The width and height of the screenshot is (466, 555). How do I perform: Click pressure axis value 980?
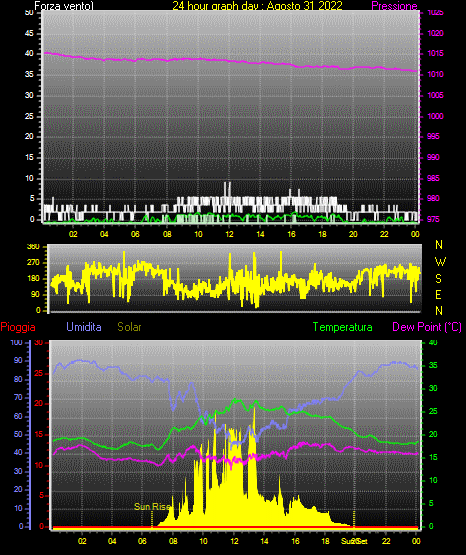[433, 198]
